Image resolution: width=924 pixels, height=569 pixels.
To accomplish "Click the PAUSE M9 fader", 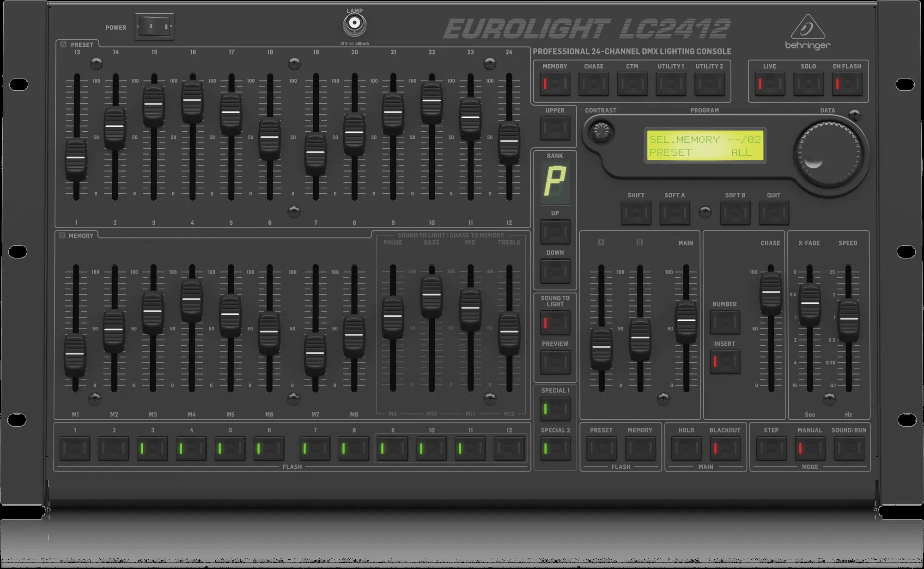I will tap(393, 318).
